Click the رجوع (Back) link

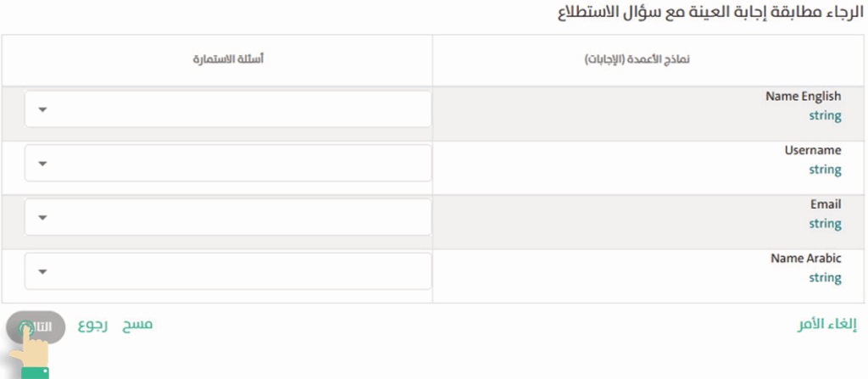point(92,325)
